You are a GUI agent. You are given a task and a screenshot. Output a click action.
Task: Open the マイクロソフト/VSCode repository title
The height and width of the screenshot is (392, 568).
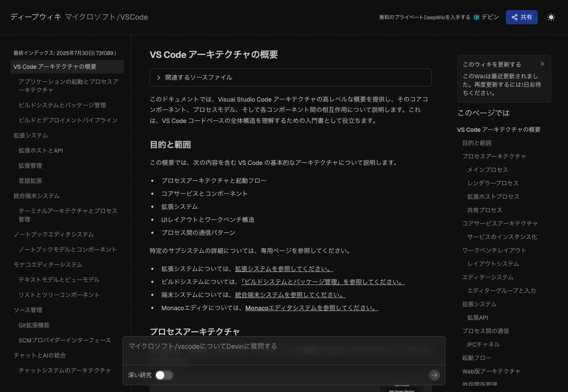click(x=106, y=17)
